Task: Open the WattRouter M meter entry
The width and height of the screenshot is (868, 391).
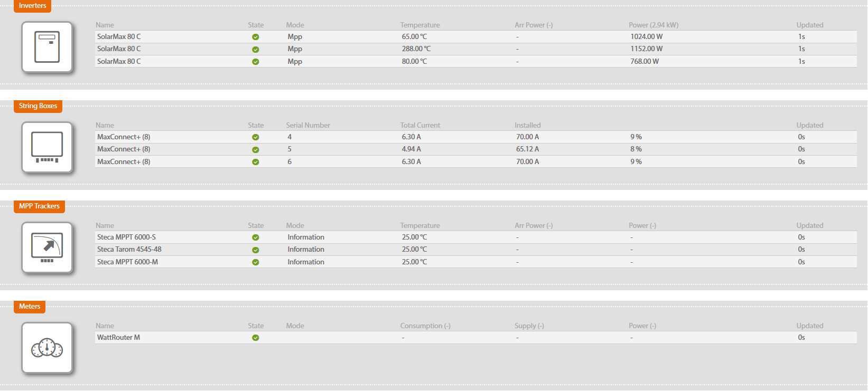Action: (x=118, y=338)
